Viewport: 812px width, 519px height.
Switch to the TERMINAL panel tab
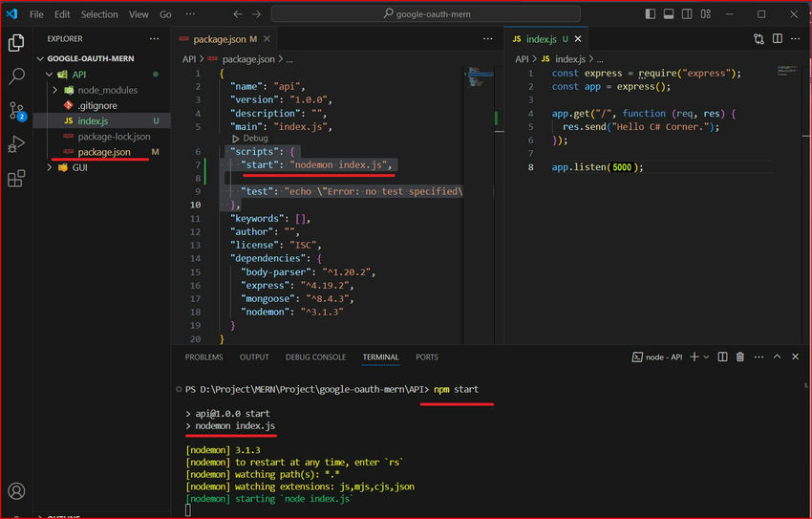380,357
